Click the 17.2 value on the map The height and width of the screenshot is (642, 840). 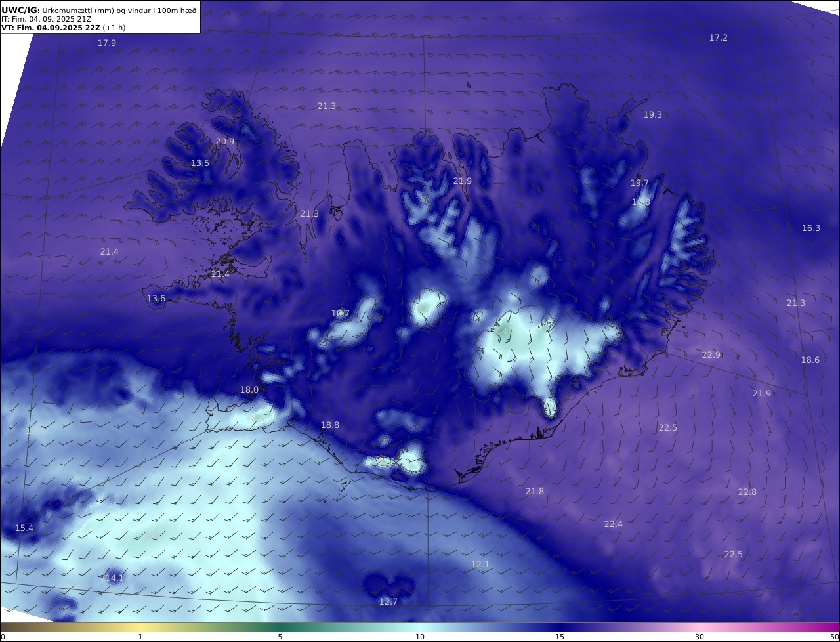pos(719,38)
